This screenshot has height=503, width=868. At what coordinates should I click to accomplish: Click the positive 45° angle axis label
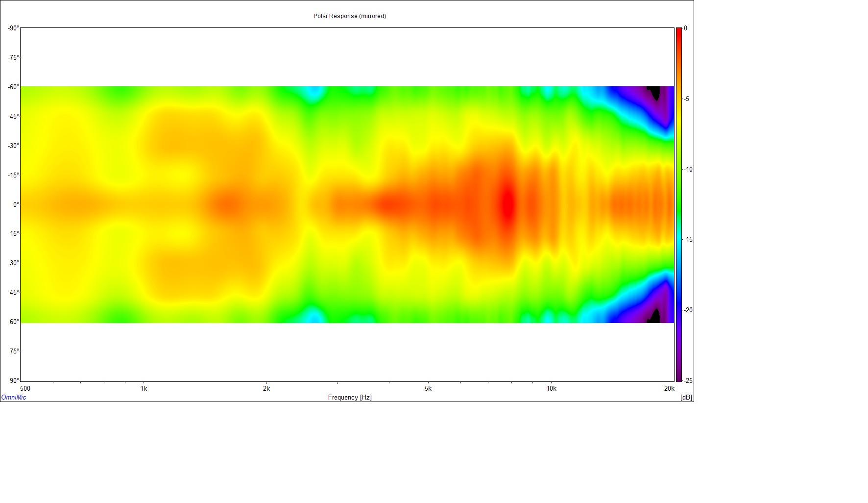click(x=14, y=293)
